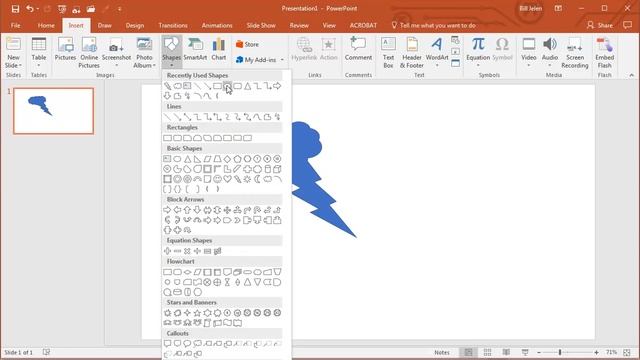Start a Screen Recording
The height and width of the screenshot is (360, 640).
coord(575,53)
